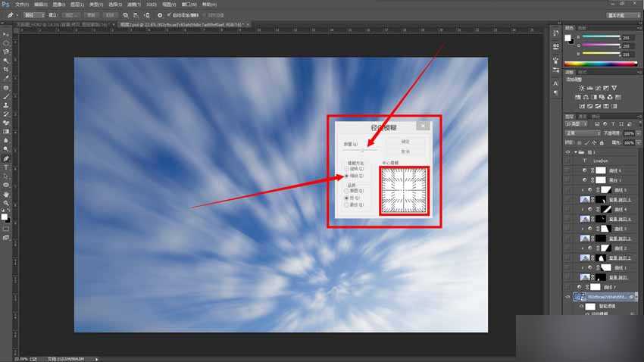Click 确定 in the 径向模糊 dialog

point(405,142)
